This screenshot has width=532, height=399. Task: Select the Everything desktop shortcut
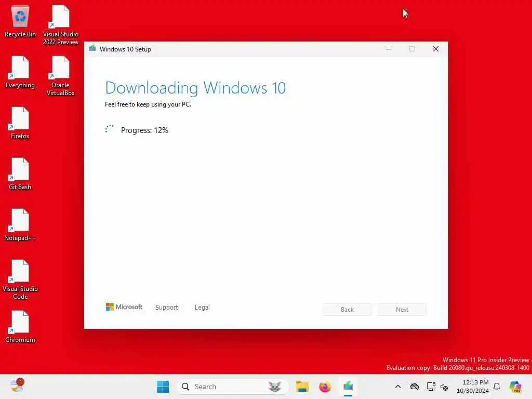[x=20, y=72]
